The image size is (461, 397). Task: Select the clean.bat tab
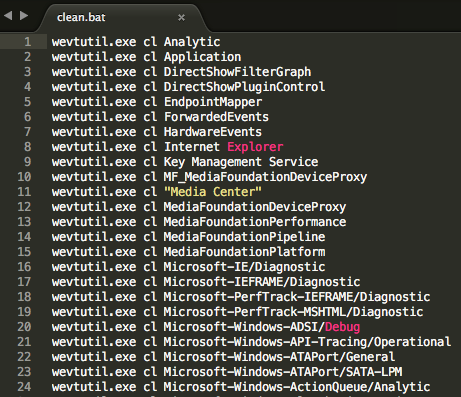tap(81, 17)
